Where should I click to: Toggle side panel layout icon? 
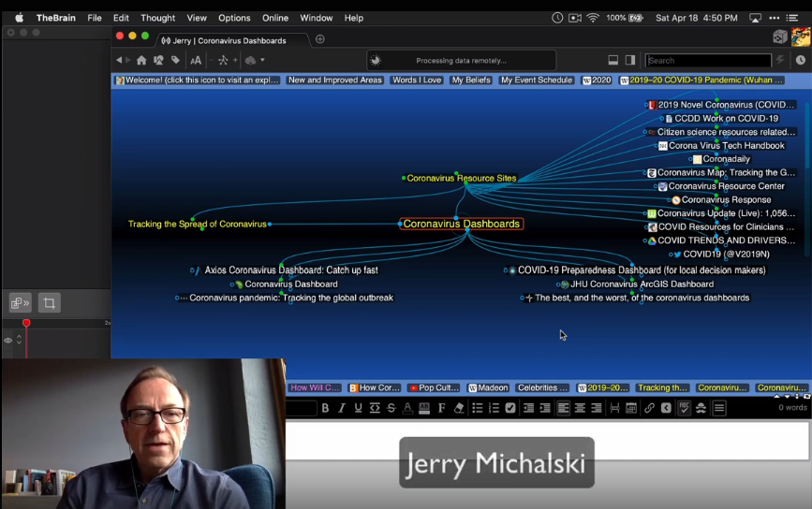[x=630, y=60]
